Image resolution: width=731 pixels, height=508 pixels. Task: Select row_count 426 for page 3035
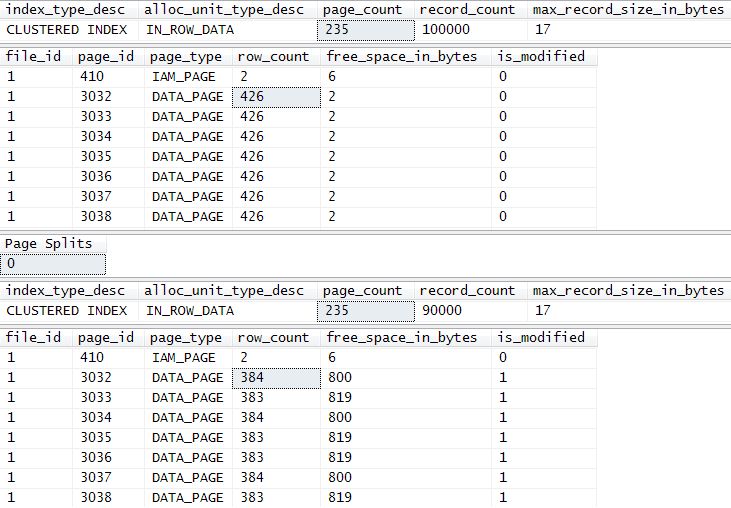[276, 157]
